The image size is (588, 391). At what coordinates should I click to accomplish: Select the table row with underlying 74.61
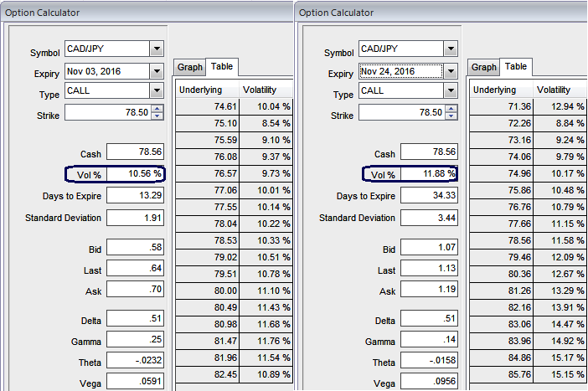point(234,106)
